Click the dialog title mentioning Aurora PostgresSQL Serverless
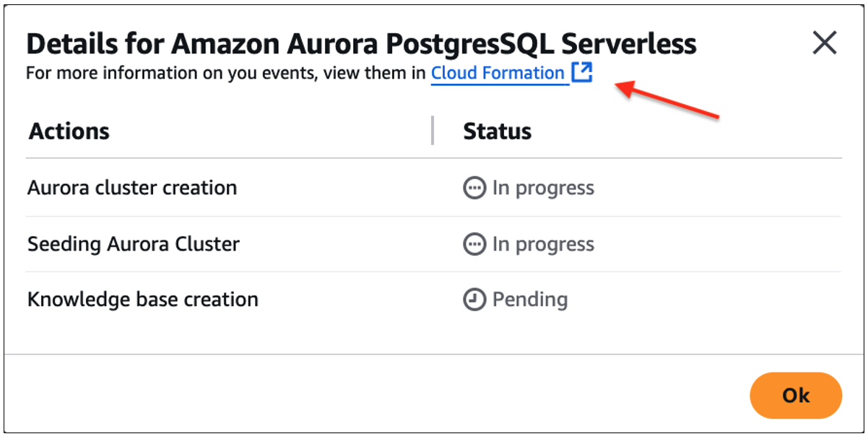This screenshot has width=868, height=439. (361, 44)
